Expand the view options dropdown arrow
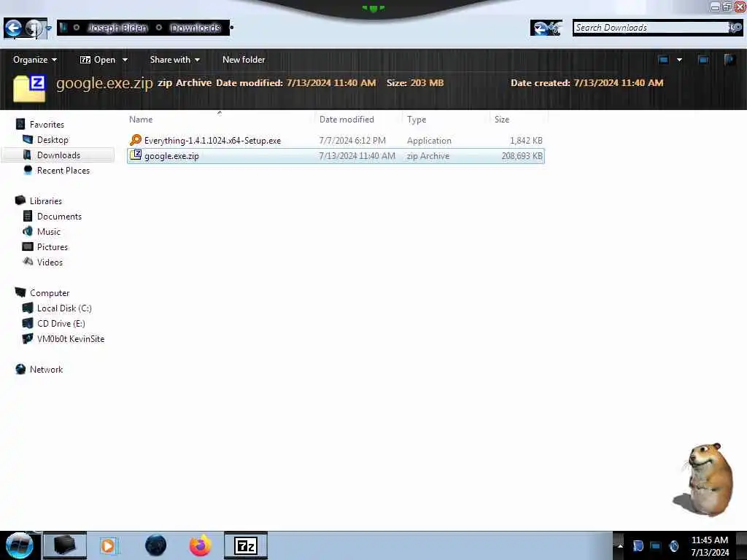 coord(679,60)
